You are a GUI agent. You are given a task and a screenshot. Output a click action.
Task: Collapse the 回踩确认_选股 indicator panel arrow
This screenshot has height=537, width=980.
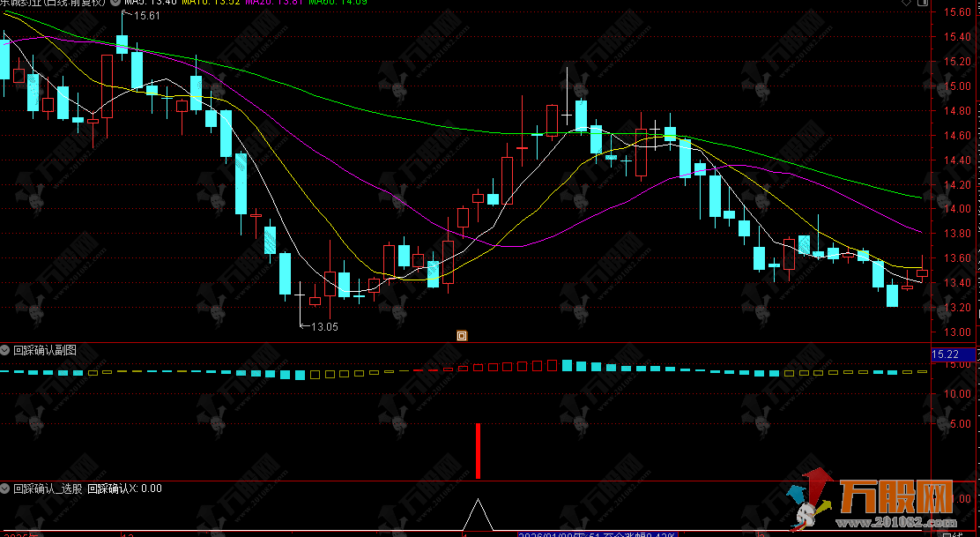tap(5, 489)
